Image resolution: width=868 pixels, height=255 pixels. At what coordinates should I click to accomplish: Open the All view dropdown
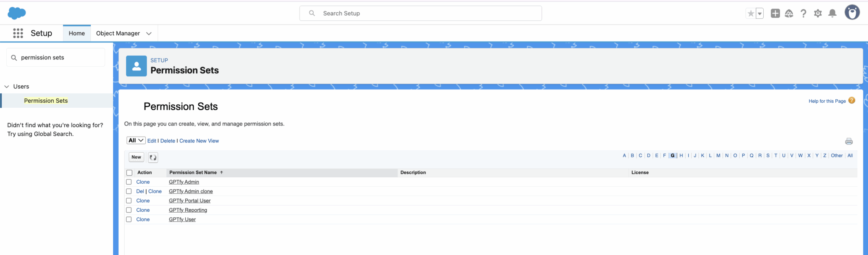[136, 140]
